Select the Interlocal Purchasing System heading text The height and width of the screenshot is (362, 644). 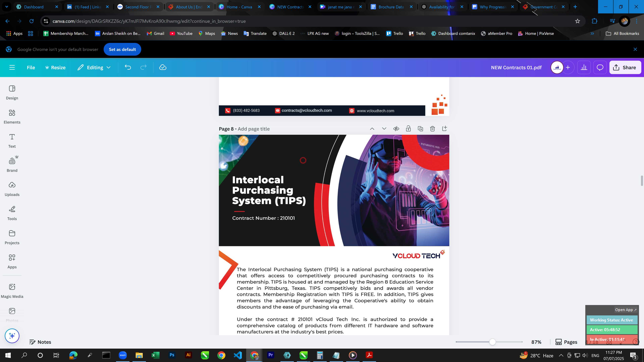pyautogui.click(x=269, y=190)
